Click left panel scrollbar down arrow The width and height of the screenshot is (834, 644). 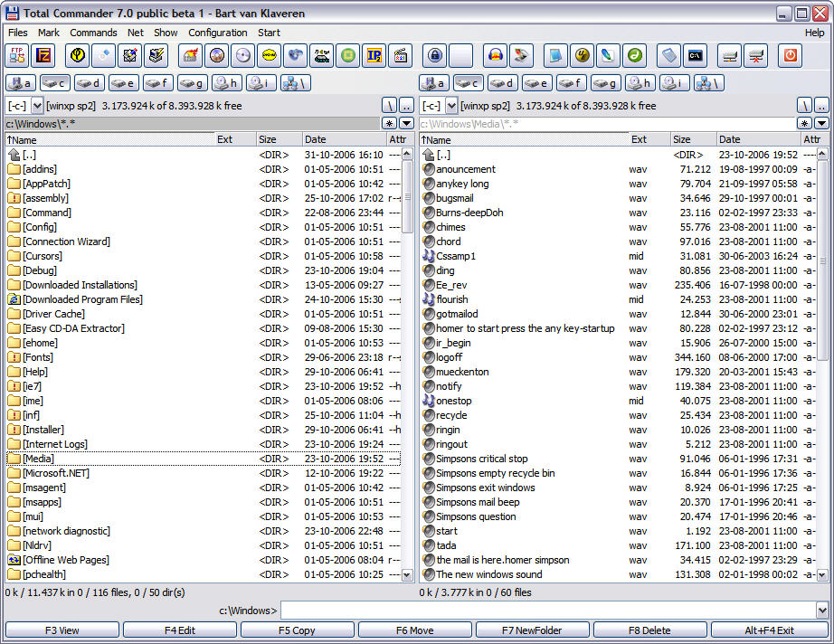(x=407, y=575)
